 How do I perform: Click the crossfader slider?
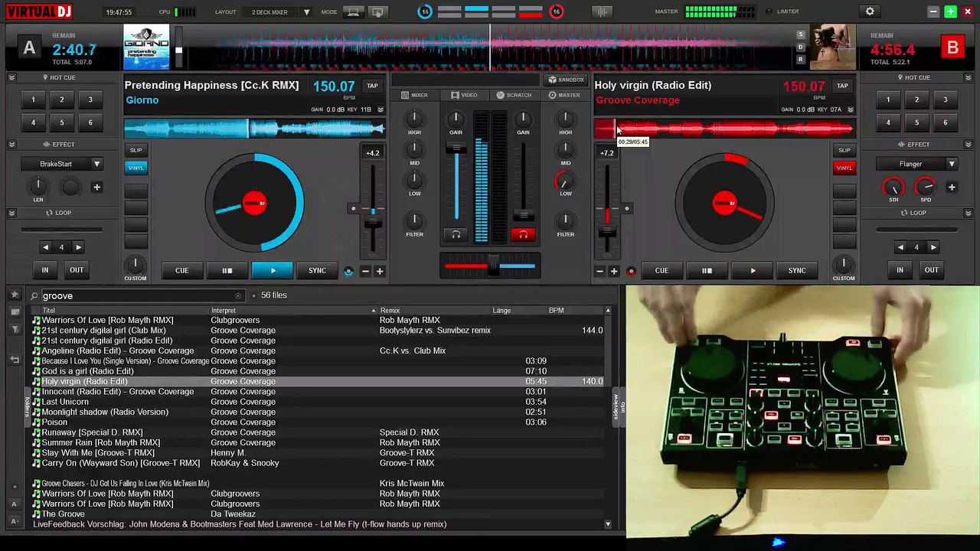[x=494, y=266]
